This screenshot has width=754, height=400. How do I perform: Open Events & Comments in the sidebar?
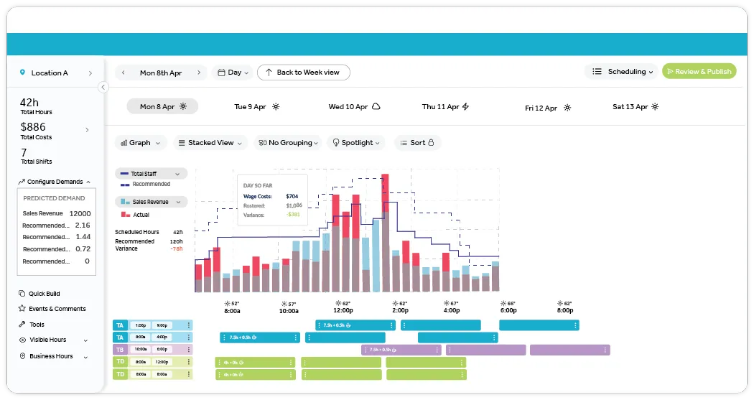click(x=54, y=309)
